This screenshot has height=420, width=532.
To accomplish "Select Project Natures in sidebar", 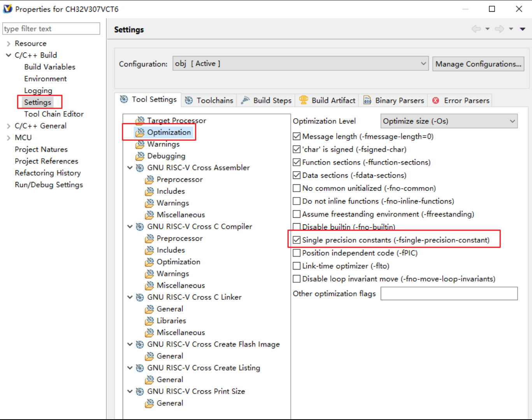I will point(41,149).
